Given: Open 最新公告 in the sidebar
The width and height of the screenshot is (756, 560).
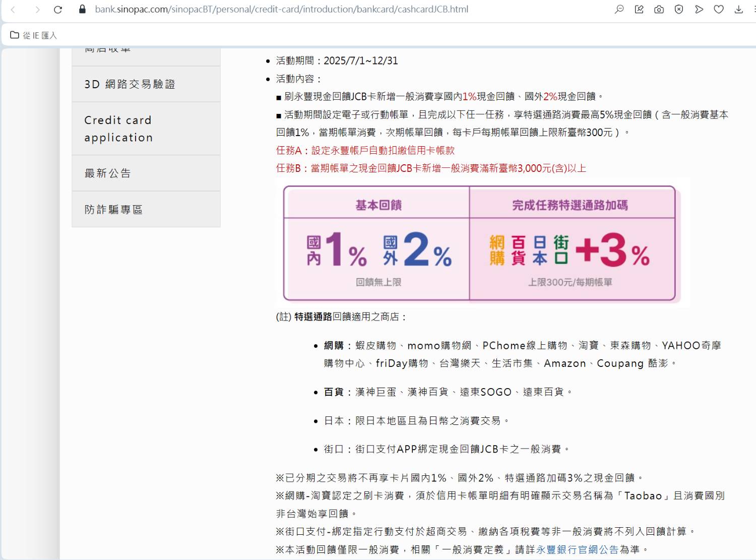Looking at the screenshot, I should 146,173.
